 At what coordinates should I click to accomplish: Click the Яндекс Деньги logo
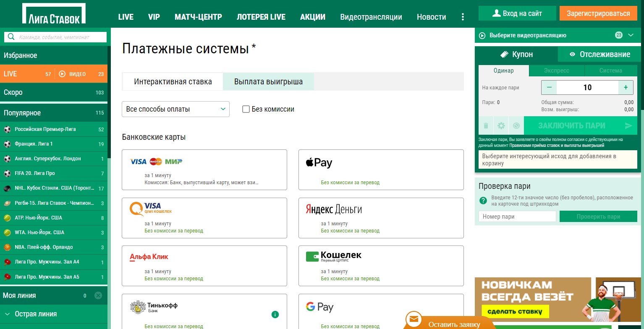click(x=334, y=209)
